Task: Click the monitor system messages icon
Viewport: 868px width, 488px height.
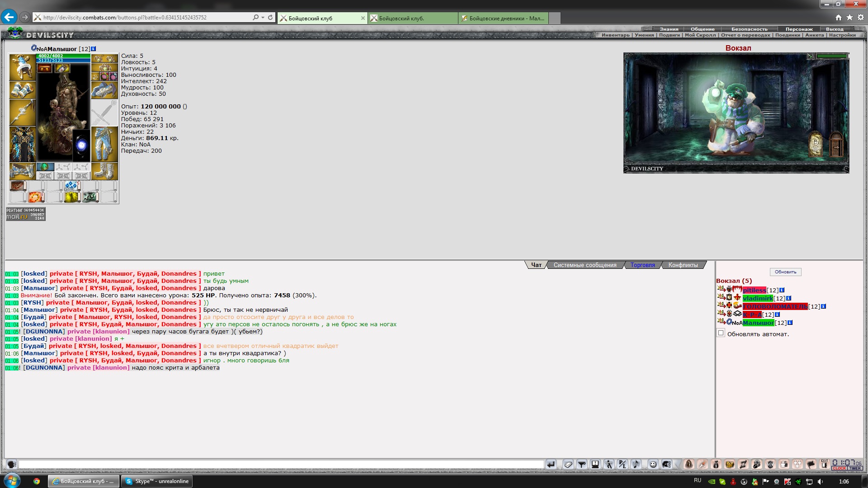Action: (x=595, y=464)
